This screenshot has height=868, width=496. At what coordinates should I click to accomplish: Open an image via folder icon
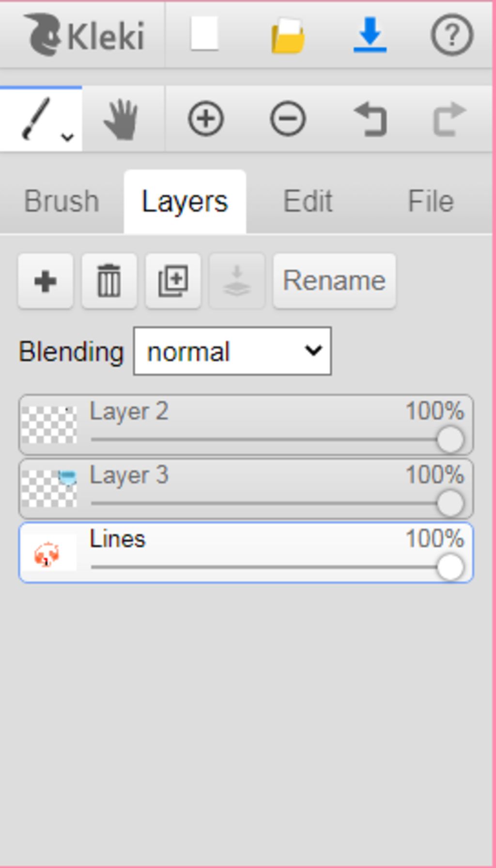288,35
